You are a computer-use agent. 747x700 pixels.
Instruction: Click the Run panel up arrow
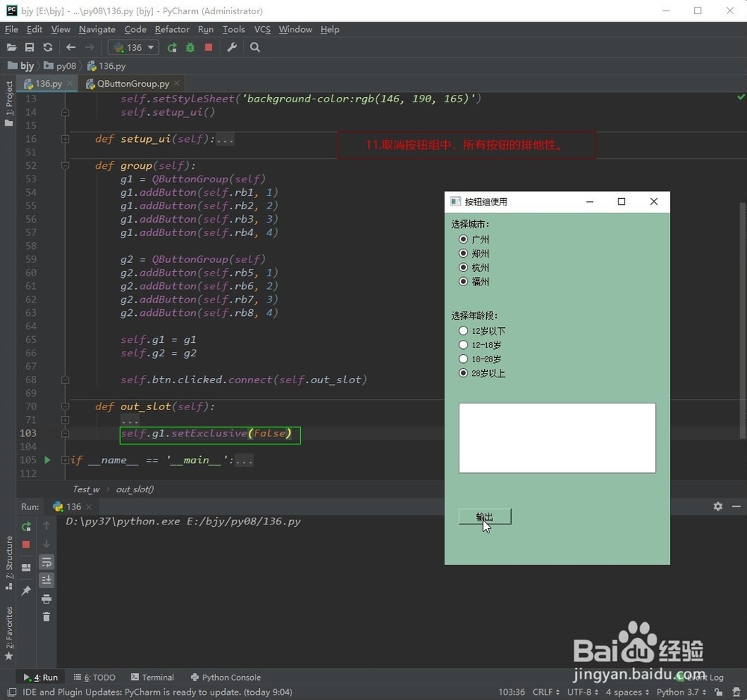click(46, 525)
